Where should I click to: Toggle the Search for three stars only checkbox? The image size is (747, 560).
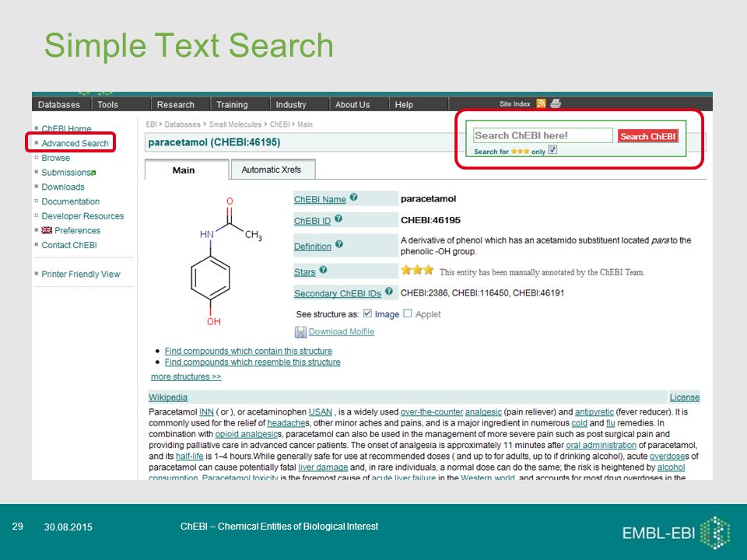(x=552, y=150)
